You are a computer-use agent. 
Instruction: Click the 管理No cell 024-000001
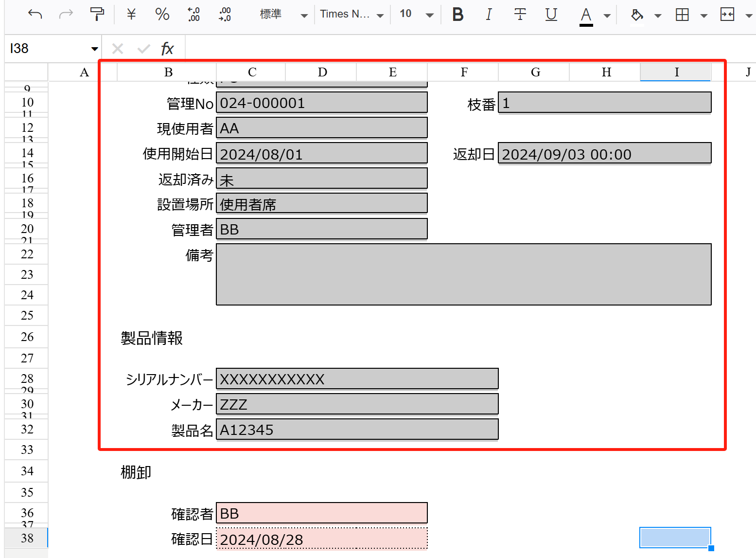[322, 103]
